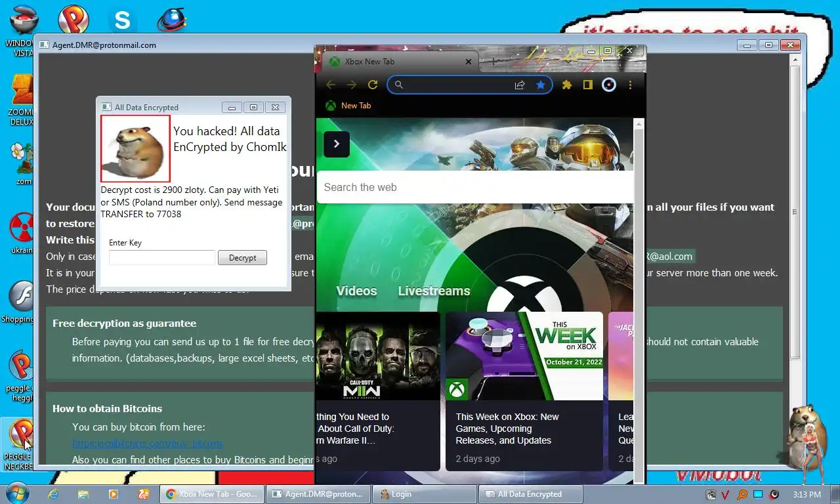
Task: Maximize the Agent.DMR@protonmail.com window
Action: 768,45
